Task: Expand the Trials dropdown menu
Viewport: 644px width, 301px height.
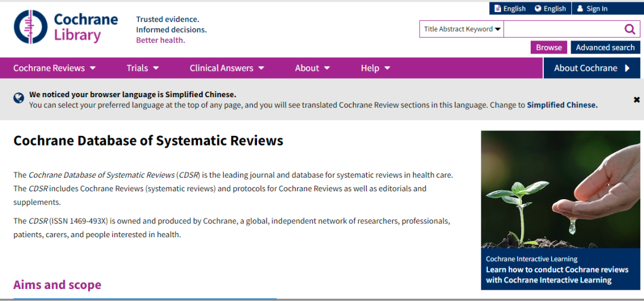Action: (x=143, y=68)
